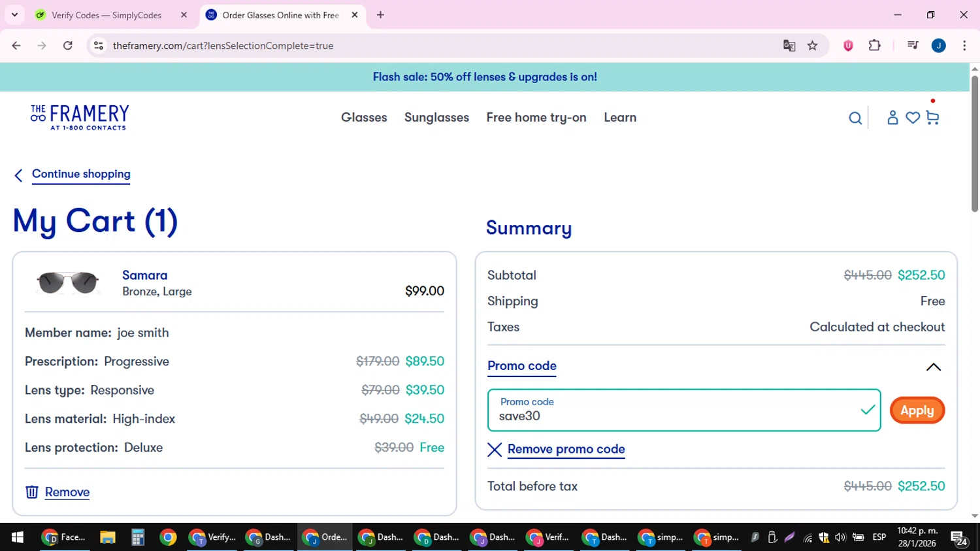Click the shield extension icon in toolbar
This screenshot has height=551, width=980.
click(x=848, y=46)
